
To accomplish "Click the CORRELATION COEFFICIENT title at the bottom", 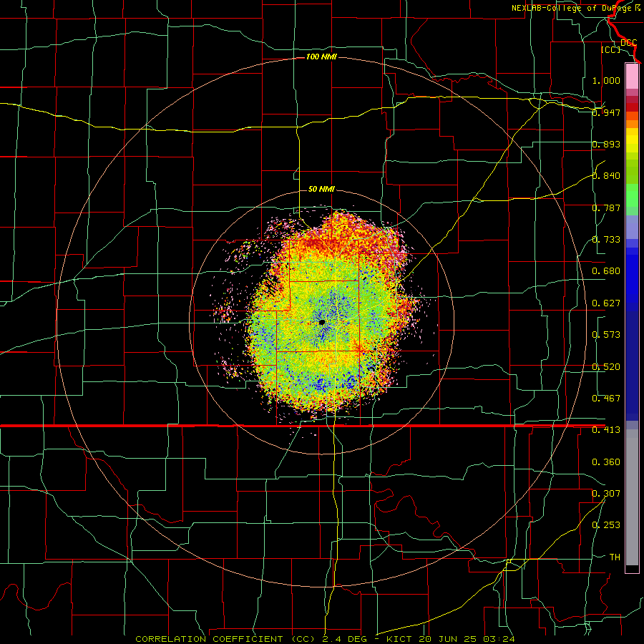I will point(209,639).
